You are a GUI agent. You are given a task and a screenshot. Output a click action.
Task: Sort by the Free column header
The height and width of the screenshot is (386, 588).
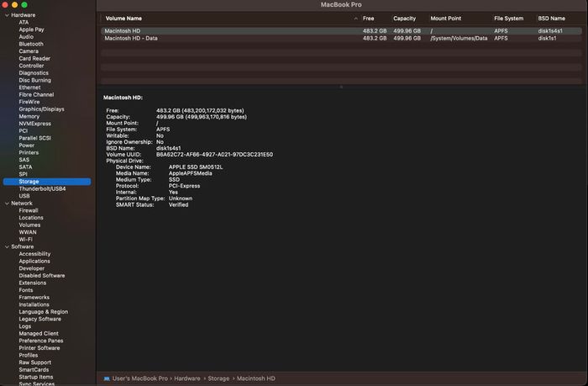point(368,19)
